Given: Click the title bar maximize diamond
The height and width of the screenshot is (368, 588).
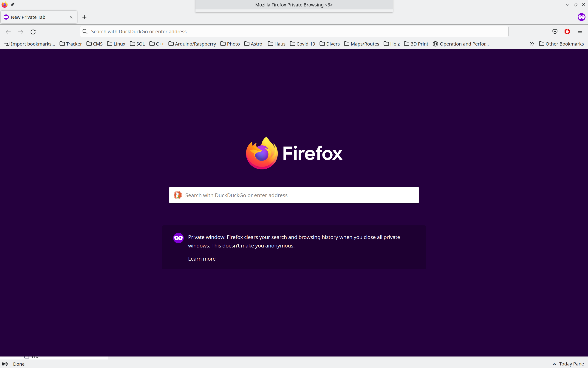Looking at the screenshot, I should 576,5.
